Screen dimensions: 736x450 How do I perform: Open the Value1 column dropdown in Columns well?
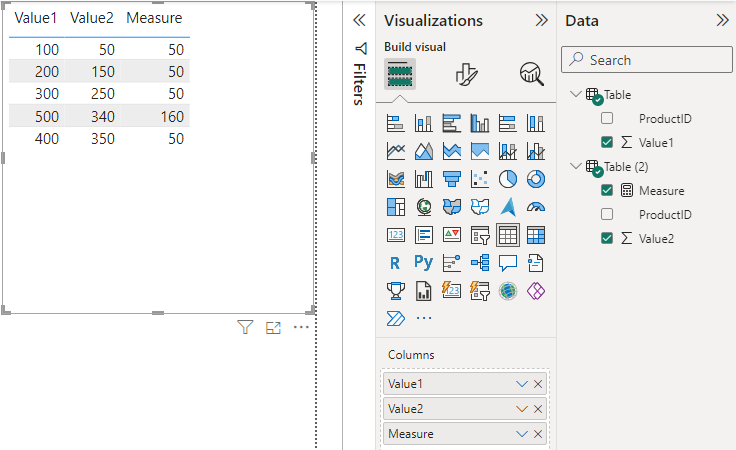(521, 384)
